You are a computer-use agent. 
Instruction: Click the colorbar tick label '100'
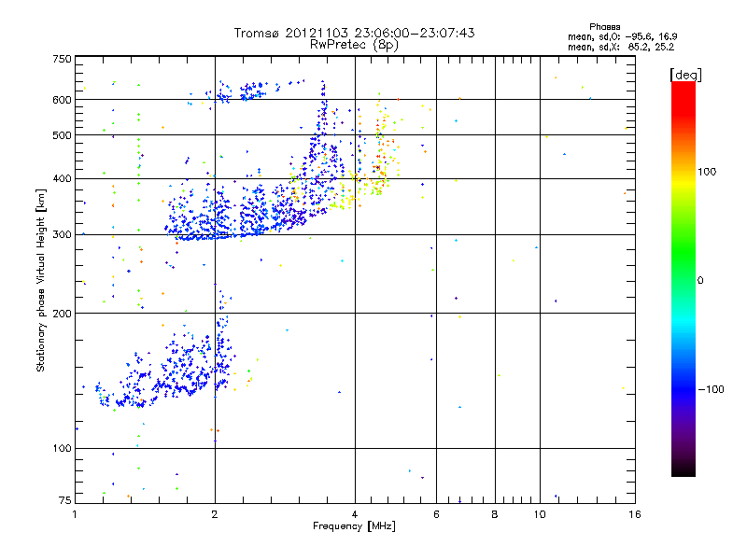tap(707, 172)
